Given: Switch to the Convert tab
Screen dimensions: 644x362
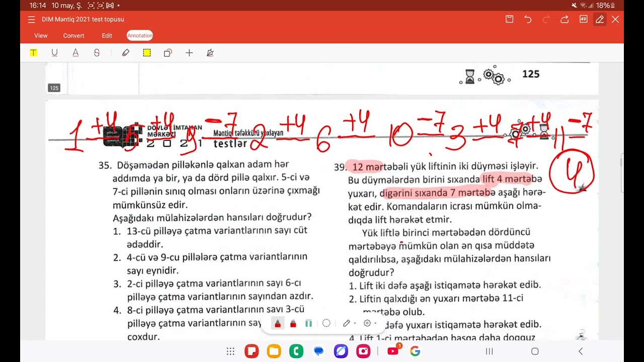Looking at the screenshot, I should [73, 36].
